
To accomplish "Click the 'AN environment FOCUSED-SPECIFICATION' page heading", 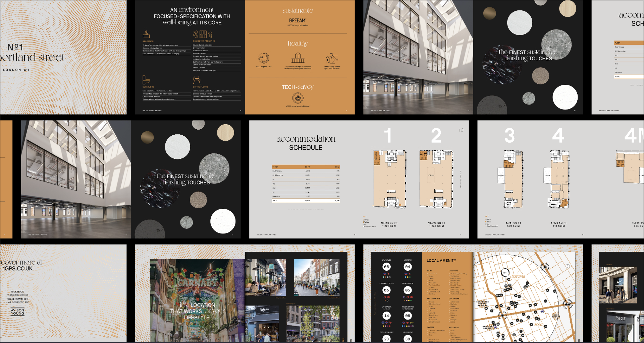I will [x=192, y=16].
